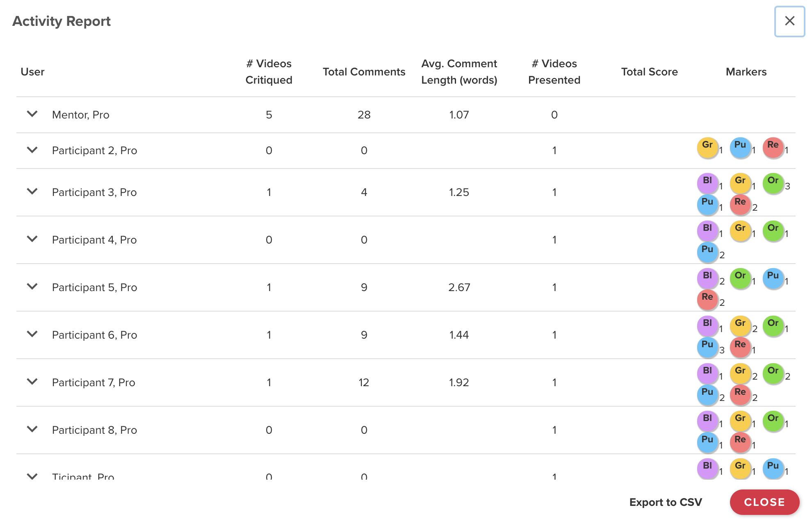Click the red CLOSE button
Image resolution: width=812 pixels, height=519 pixels.
(764, 502)
